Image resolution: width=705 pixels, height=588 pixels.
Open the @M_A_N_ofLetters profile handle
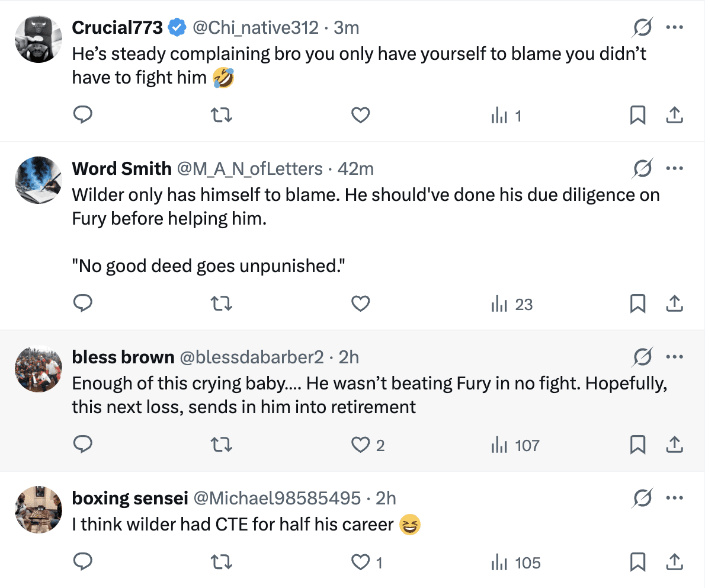(x=250, y=169)
